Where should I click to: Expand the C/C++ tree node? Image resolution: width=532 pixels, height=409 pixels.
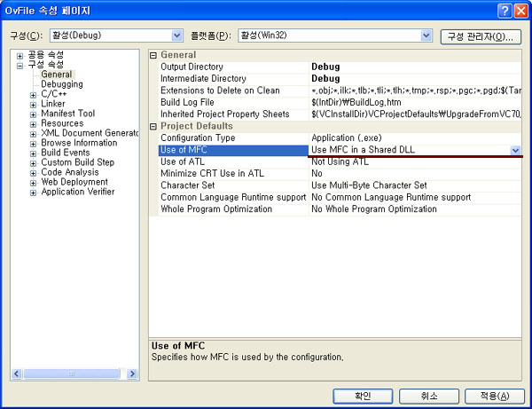coord(33,94)
